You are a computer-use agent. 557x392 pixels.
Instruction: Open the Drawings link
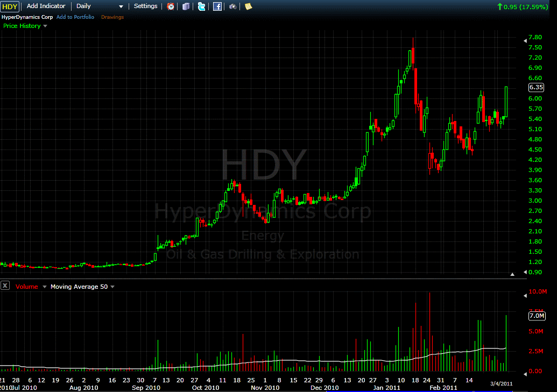[112, 17]
